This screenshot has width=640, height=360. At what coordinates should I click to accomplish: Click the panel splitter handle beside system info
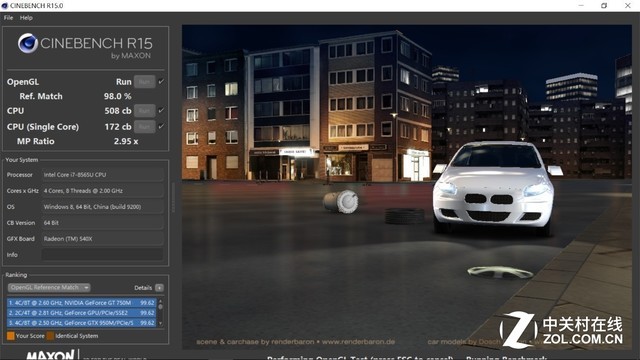point(173,198)
